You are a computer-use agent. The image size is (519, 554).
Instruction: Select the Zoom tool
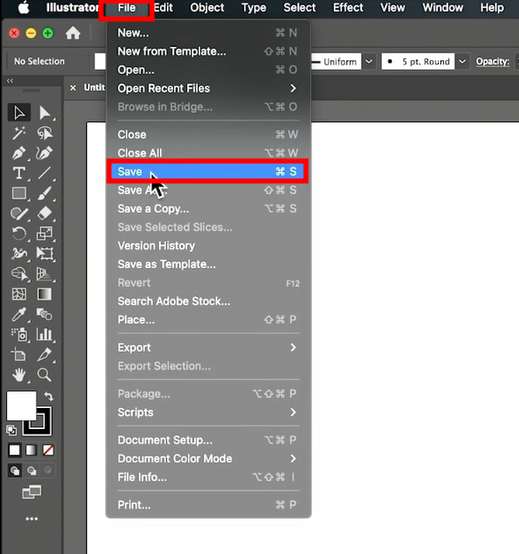tap(45, 375)
